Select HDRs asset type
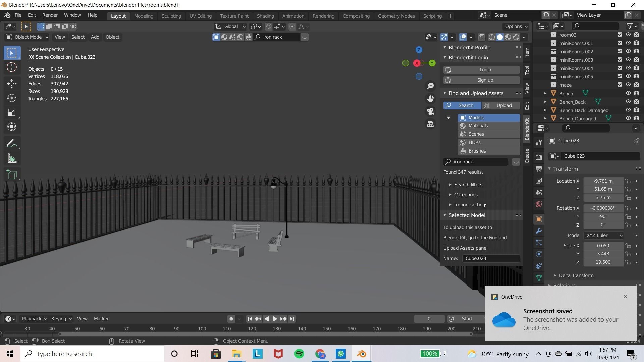 pyautogui.click(x=489, y=142)
